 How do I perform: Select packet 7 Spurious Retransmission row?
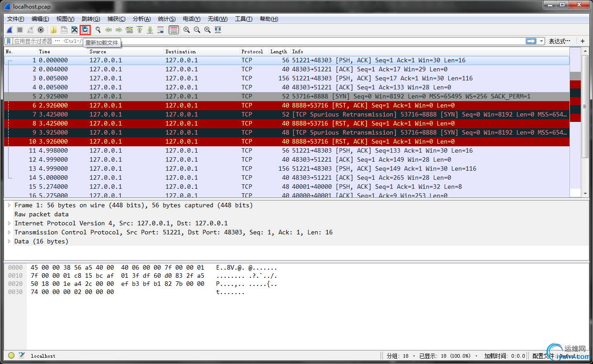click(x=287, y=114)
